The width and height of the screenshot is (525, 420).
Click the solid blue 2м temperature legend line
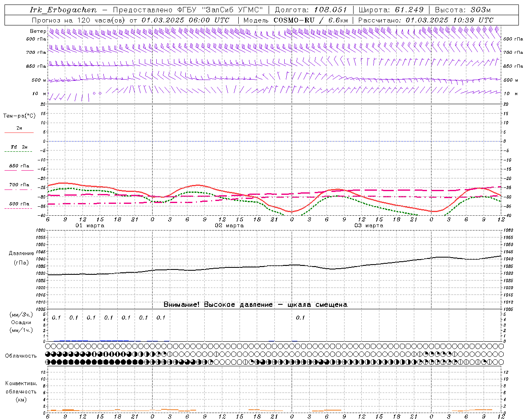tap(19, 132)
